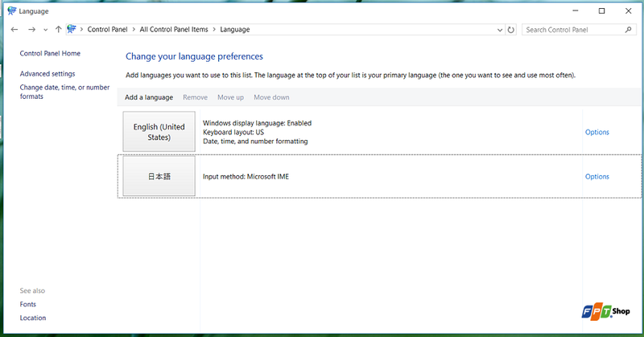Open Change date, time, or number formats

pos(64,92)
